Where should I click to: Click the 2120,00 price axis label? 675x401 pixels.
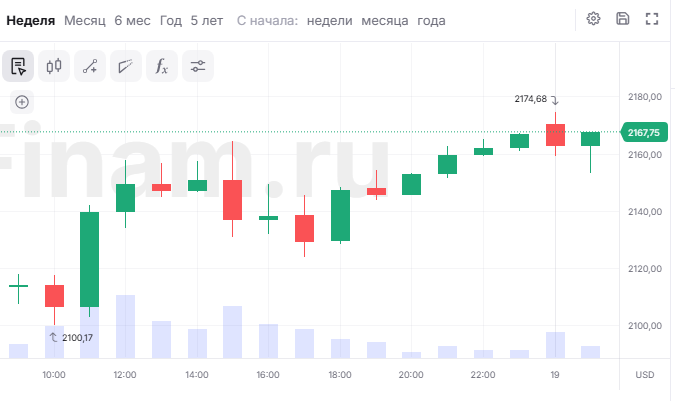[645, 269]
